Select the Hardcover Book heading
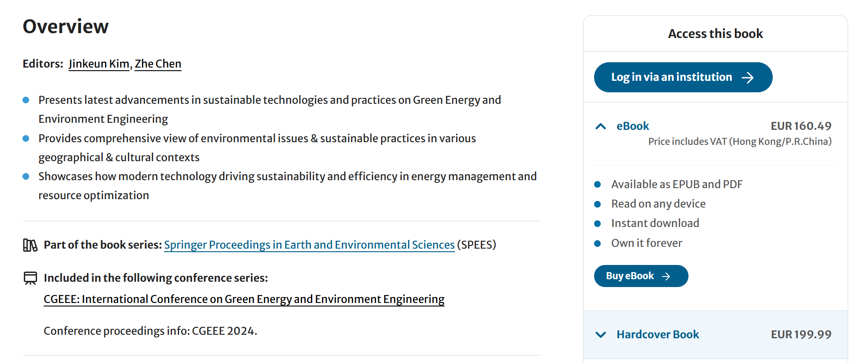868x363 pixels. point(658,335)
